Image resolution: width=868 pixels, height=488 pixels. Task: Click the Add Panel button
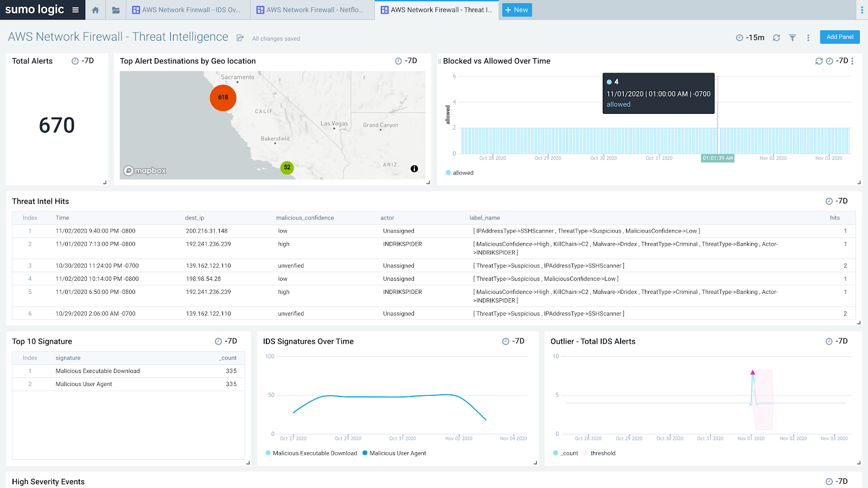pyautogui.click(x=840, y=37)
